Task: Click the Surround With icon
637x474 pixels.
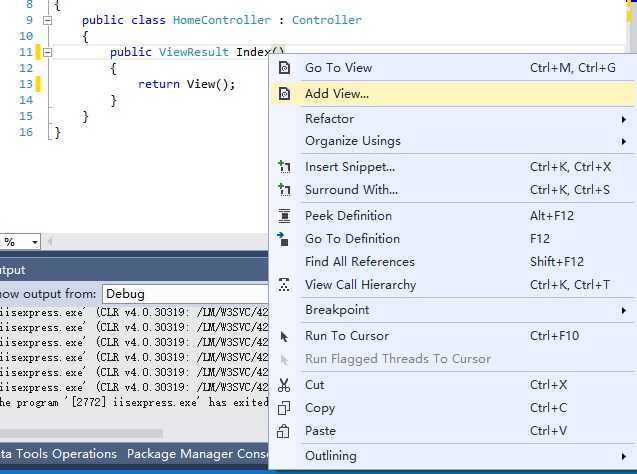Action: coord(284,190)
